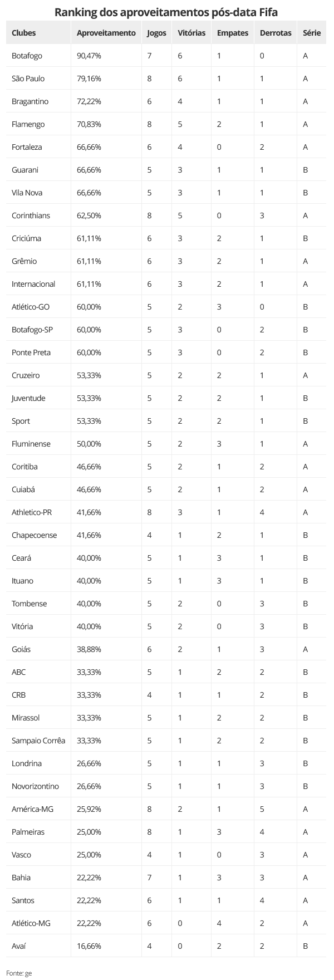Select the Jogos column header
334x980 pixels.
point(156,33)
